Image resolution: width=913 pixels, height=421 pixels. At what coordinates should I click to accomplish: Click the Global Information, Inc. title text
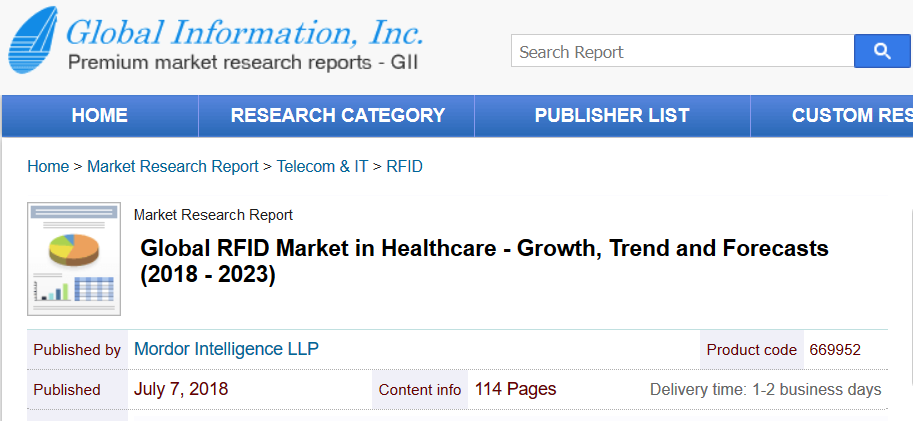point(245,32)
